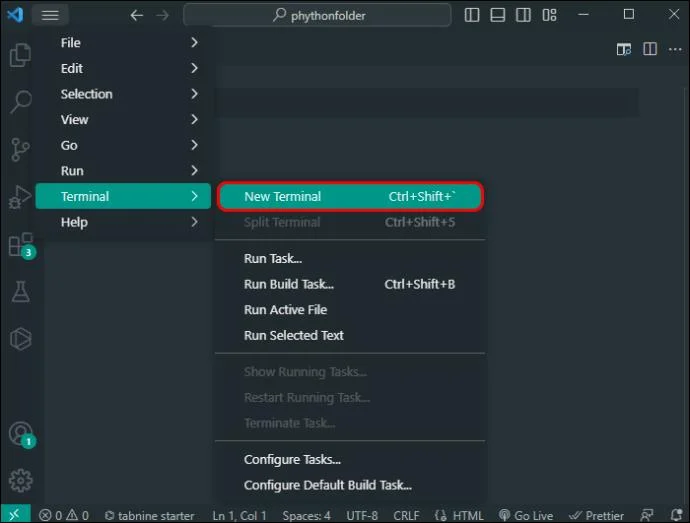
Task: Open the Manage gear icon
Action: 21,480
